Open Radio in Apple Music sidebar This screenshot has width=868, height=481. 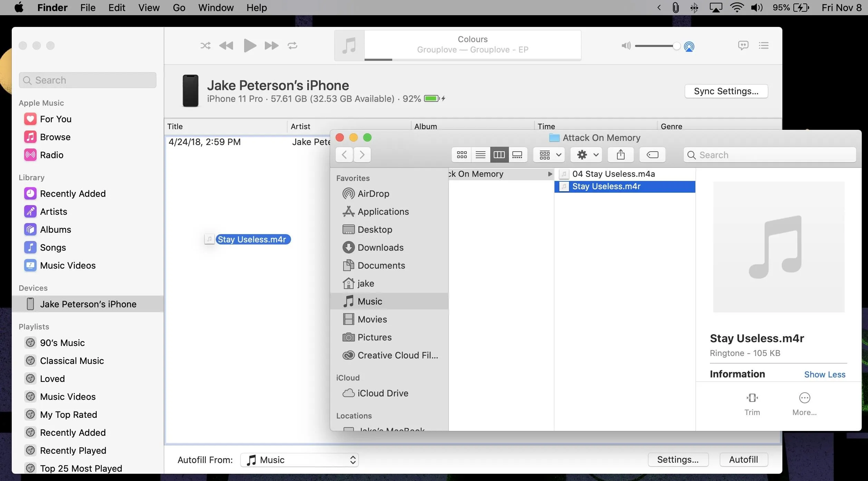pyautogui.click(x=51, y=155)
